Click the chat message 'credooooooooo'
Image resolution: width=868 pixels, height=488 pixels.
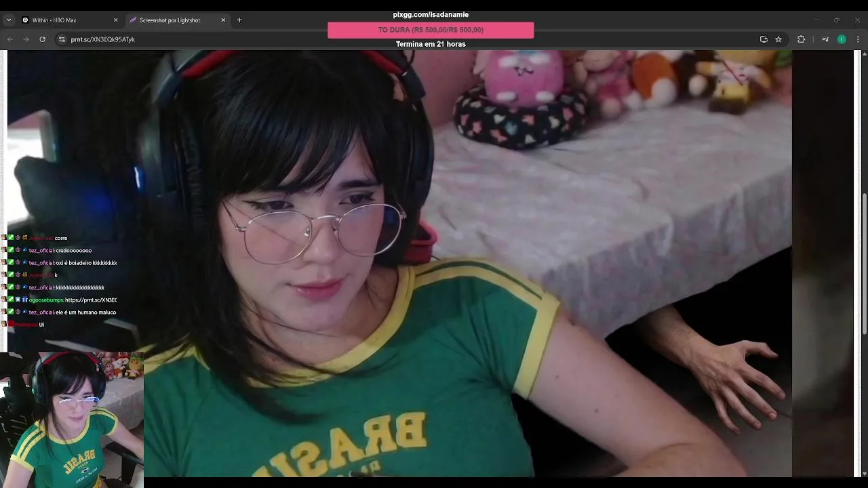click(x=73, y=251)
